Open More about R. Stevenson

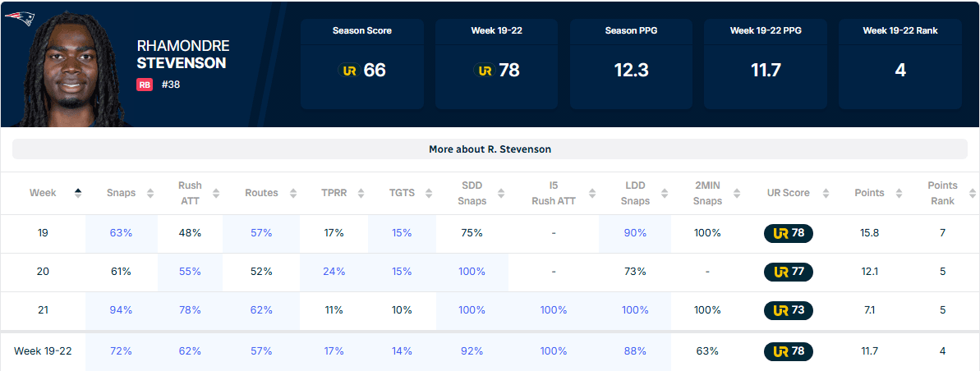(x=490, y=149)
